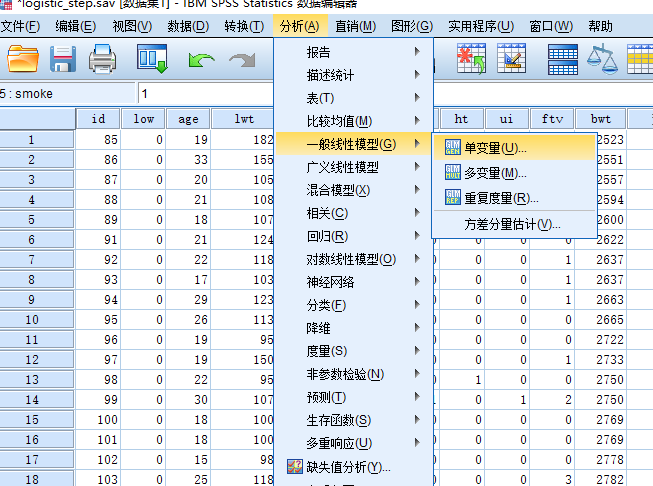The image size is (653, 486).
Task: Click the Redo gray arrow icon
Action: coord(242,60)
